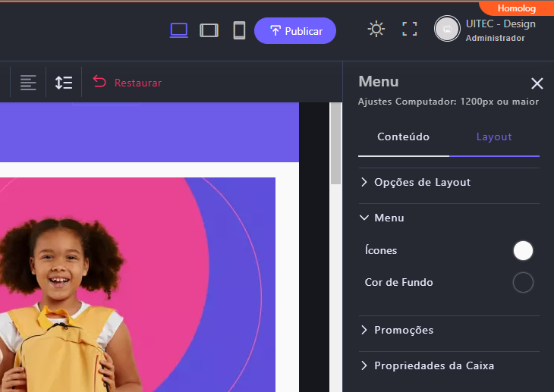The width and height of the screenshot is (554, 392).
Task: Click the Publicar button
Action: (x=295, y=31)
